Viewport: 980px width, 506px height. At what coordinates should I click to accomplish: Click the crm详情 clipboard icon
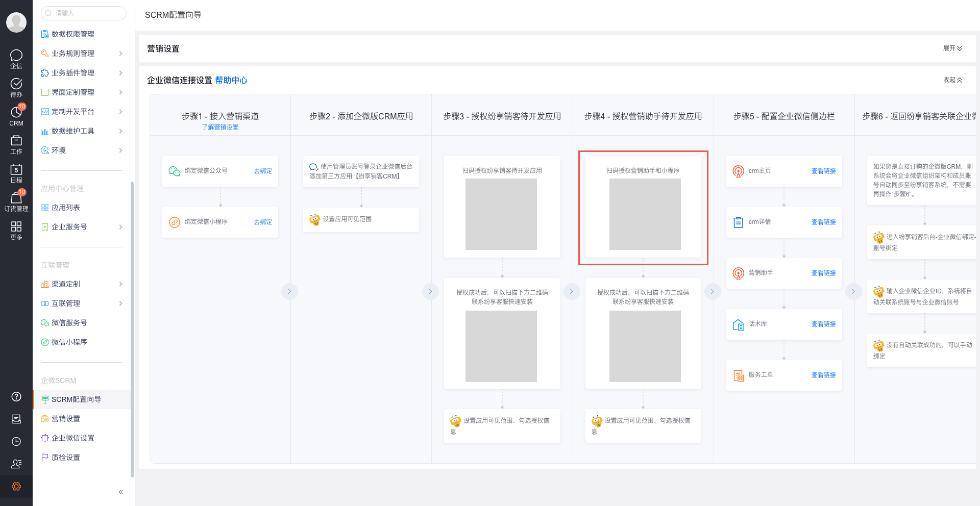pyautogui.click(x=738, y=222)
